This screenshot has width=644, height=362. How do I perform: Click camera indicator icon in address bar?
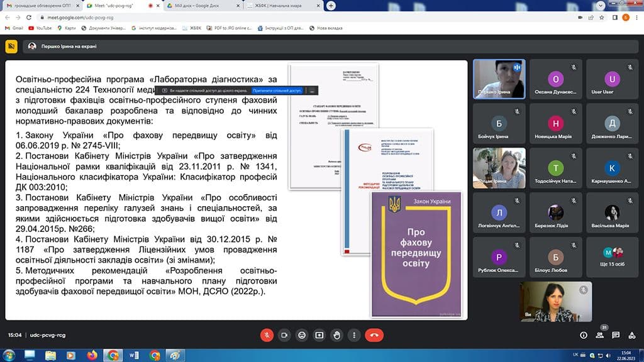coord(580,17)
